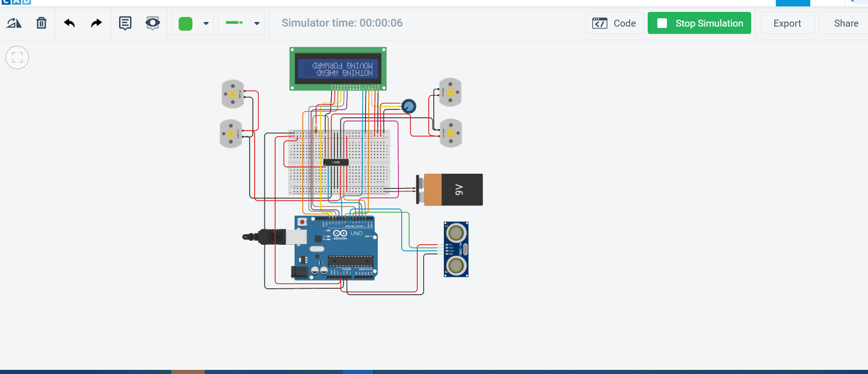Select the HC-SR04 ultrasonic distance sensor
The image size is (868, 374).
coord(456,249)
